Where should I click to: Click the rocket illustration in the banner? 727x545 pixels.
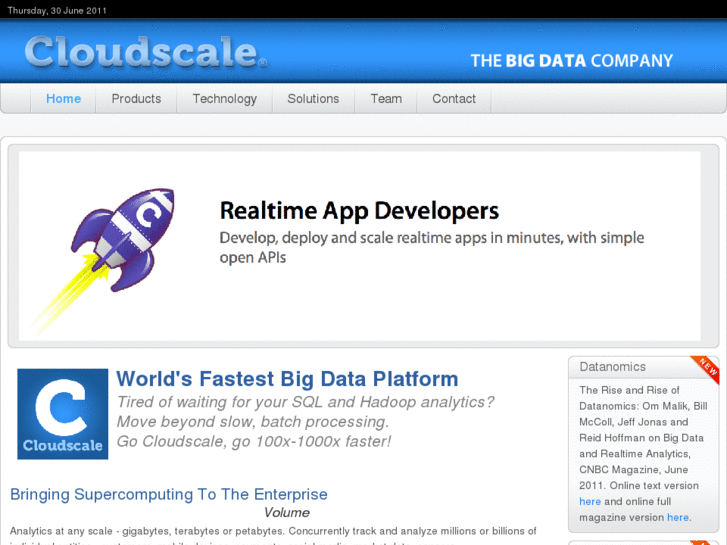(x=103, y=260)
